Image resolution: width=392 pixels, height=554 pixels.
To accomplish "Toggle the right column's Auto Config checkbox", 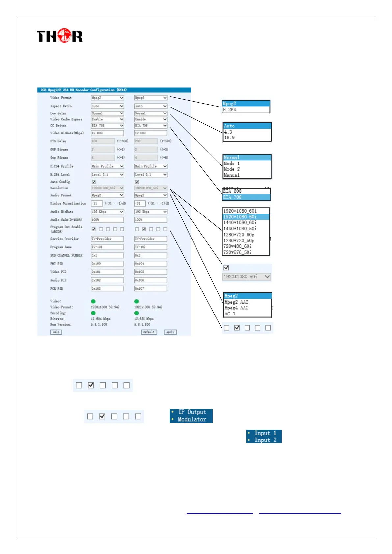I will click(137, 182).
